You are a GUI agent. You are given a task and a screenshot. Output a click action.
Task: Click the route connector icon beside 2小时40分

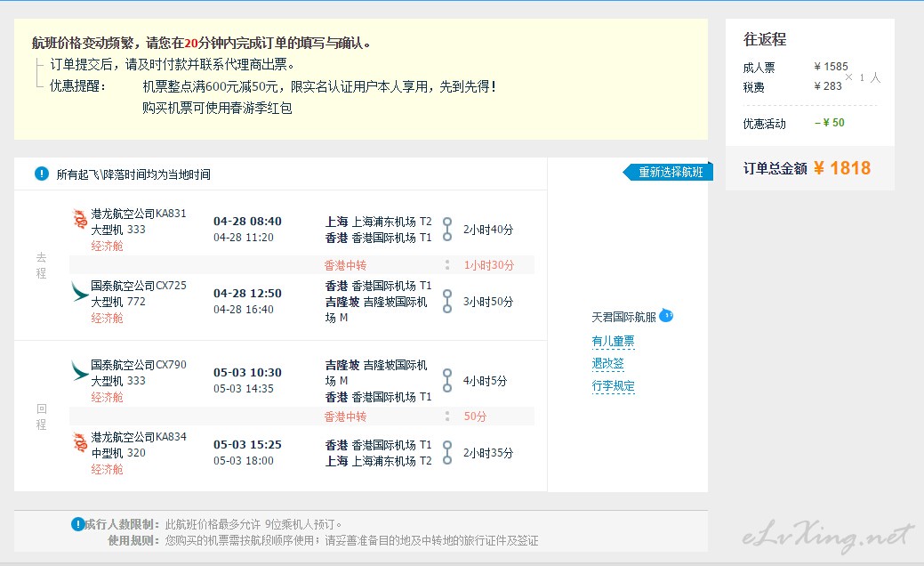click(x=447, y=230)
